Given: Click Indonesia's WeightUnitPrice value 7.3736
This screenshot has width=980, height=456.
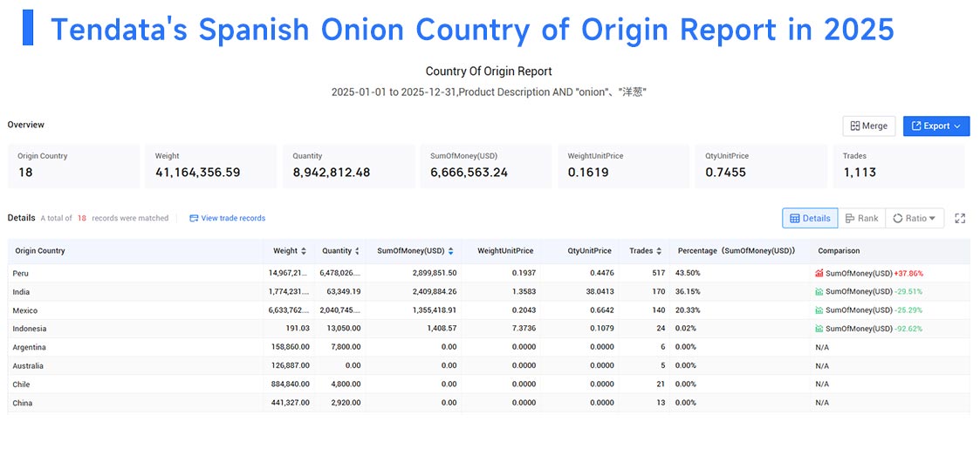Looking at the screenshot, I should [523, 329].
